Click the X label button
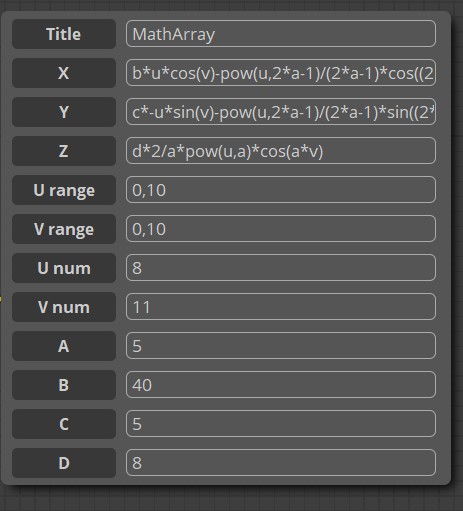Screen dimensions: 463x511 (x=64, y=73)
